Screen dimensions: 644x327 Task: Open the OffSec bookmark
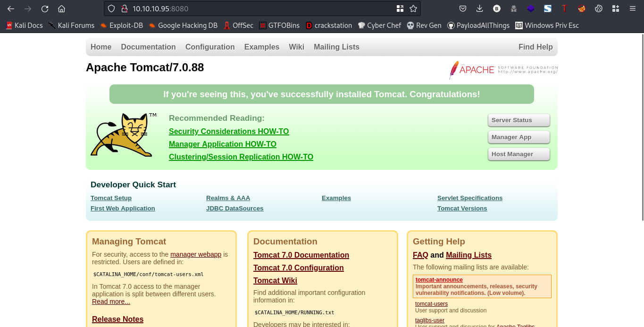click(238, 25)
